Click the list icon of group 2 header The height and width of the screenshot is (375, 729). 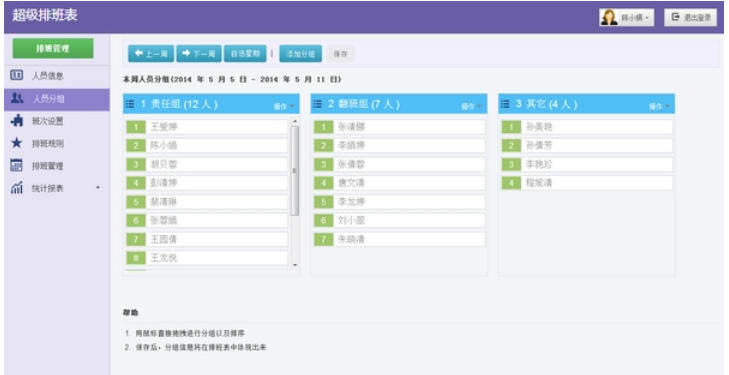click(x=317, y=104)
